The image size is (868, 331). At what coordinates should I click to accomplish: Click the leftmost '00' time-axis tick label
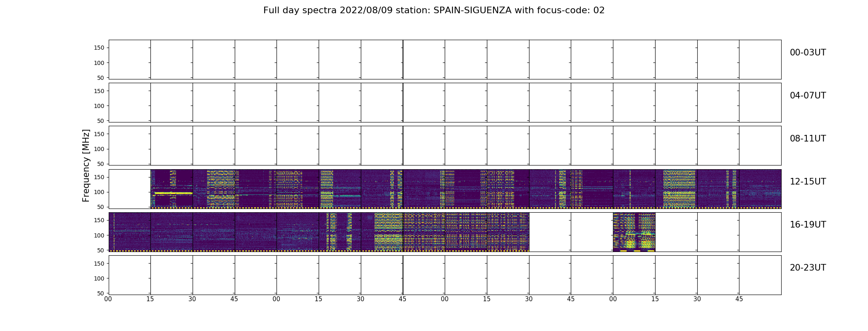point(108,299)
